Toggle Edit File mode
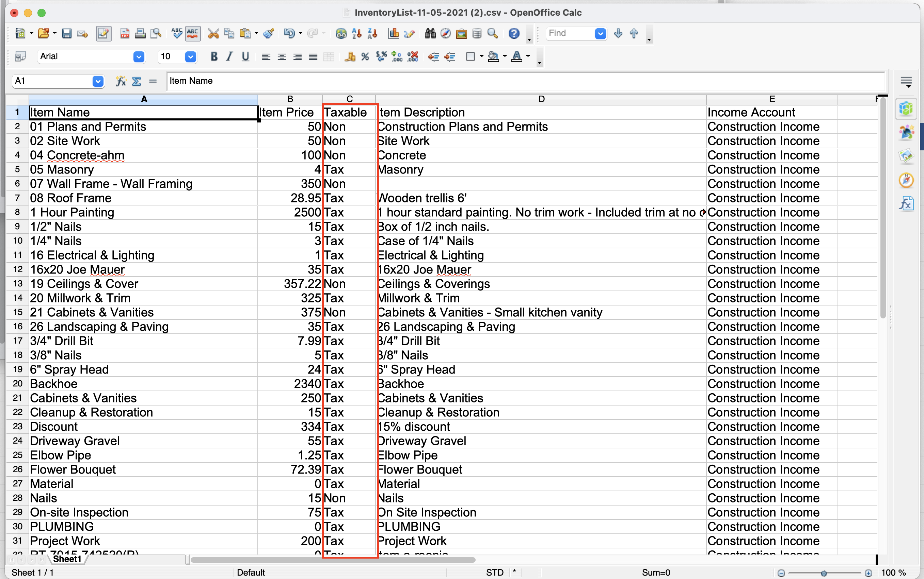Image resolution: width=924 pixels, height=579 pixels. (x=103, y=34)
